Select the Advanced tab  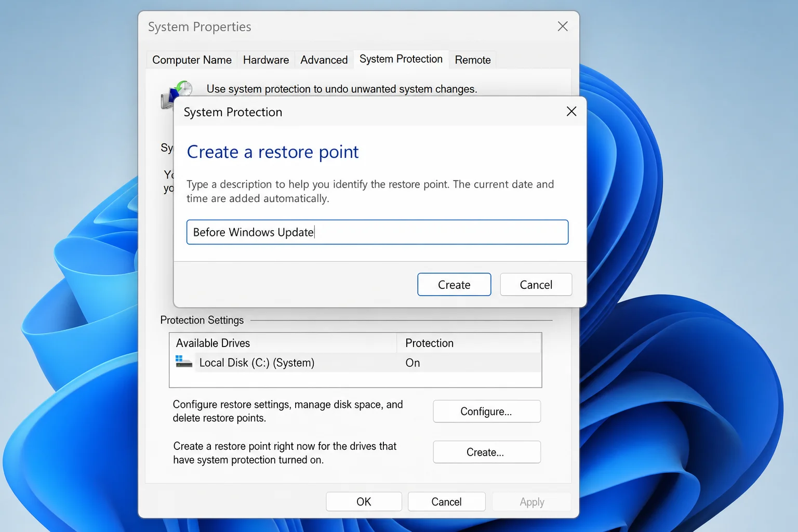click(324, 60)
